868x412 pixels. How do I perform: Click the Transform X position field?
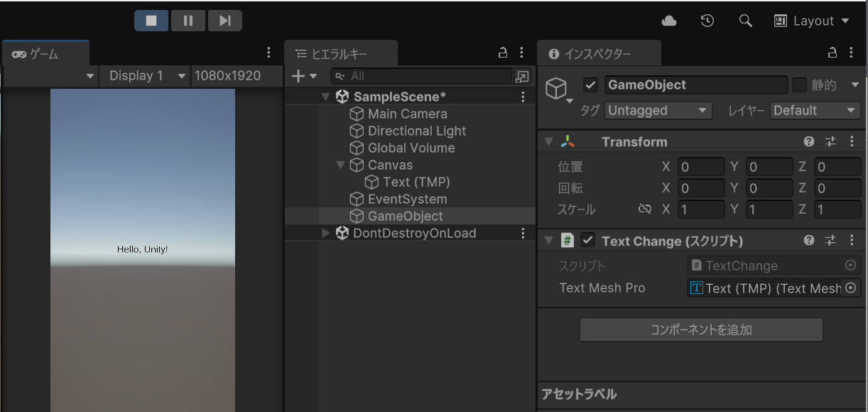click(701, 166)
